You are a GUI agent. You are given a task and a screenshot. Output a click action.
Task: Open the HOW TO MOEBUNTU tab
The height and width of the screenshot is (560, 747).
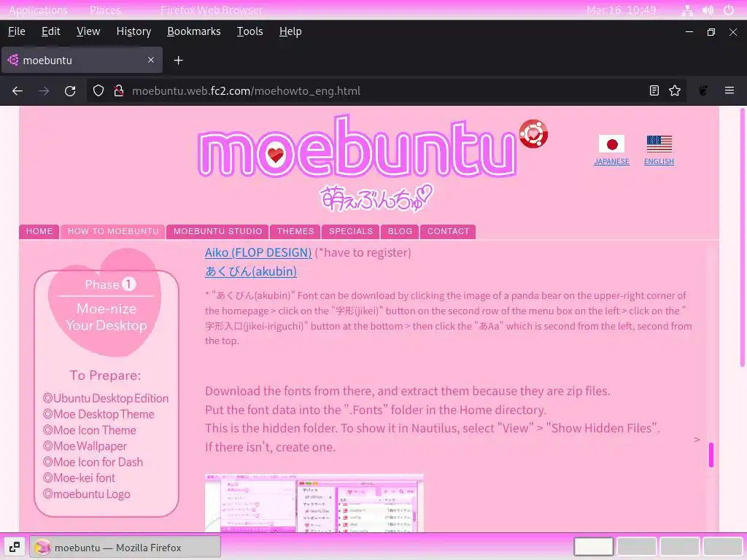pos(113,231)
